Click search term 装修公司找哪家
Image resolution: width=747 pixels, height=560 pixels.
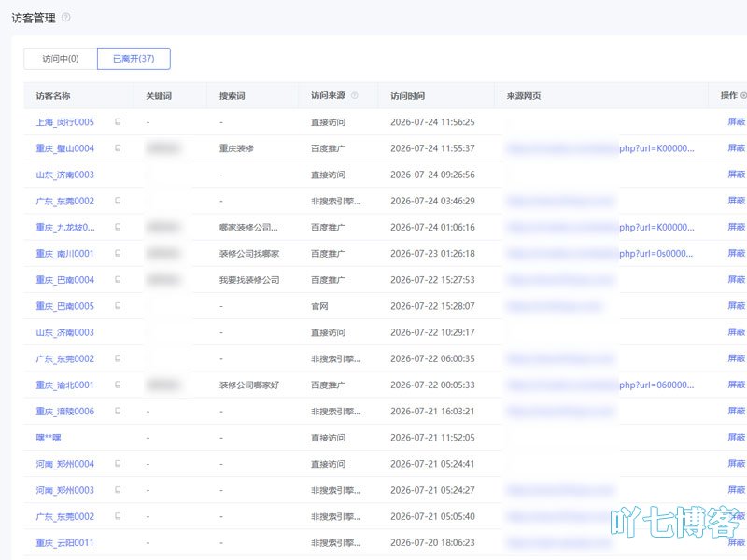249,254
